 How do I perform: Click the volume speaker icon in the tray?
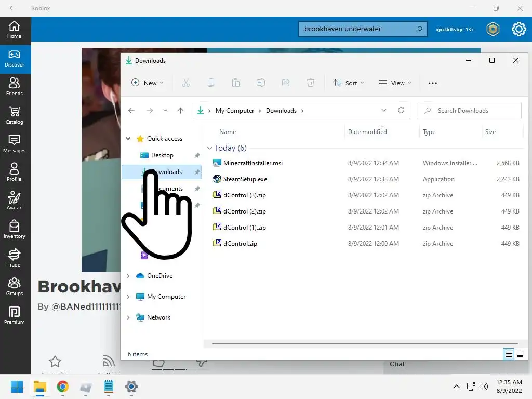(484, 387)
